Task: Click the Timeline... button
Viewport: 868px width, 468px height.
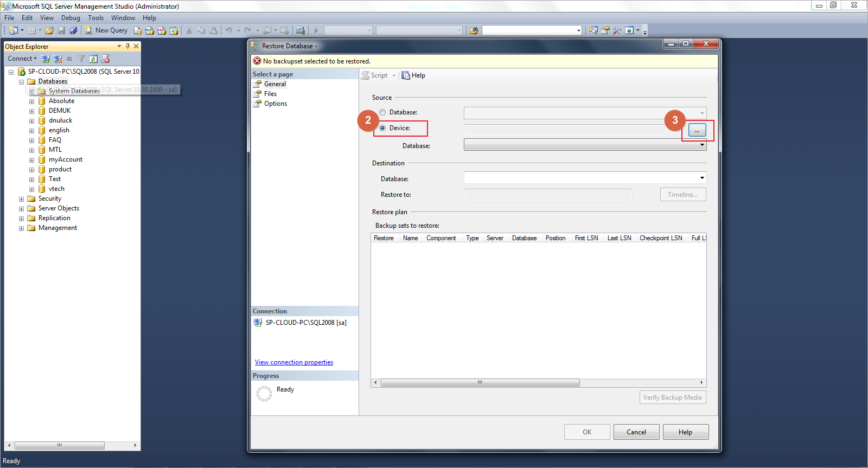Action: tap(683, 195)
